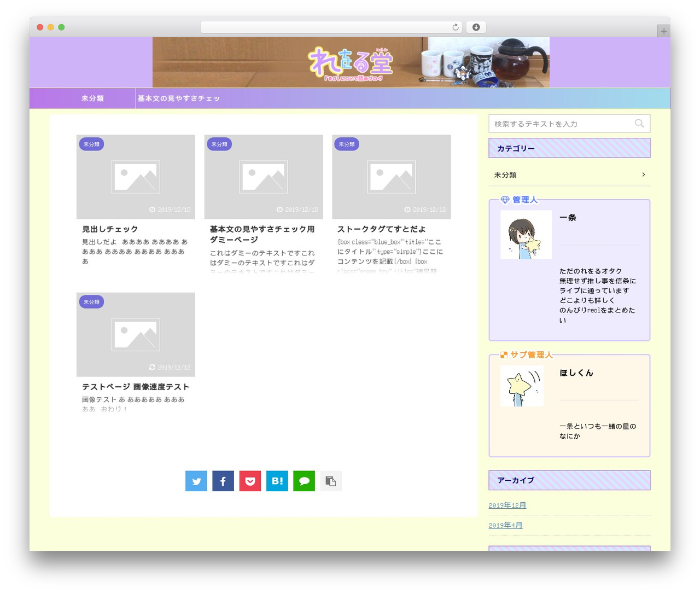Image resolution: width=700 pixels, height=593 pixels.
Task: Open the 基本文の見やすさチェック用 post thumbnail
Action: coord(264,177)
